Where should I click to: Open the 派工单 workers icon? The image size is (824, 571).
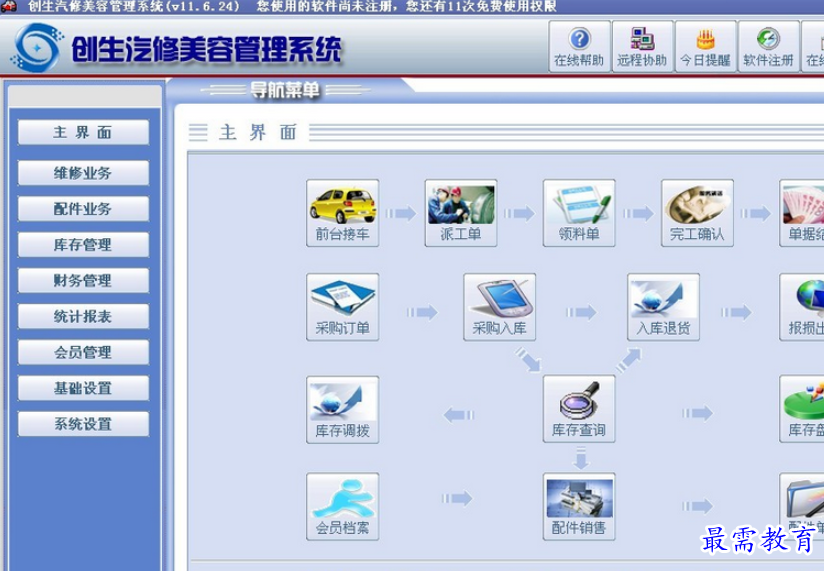point(461,213)
